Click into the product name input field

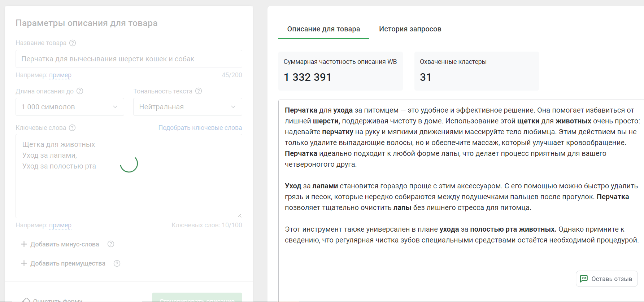click(129, 59)
